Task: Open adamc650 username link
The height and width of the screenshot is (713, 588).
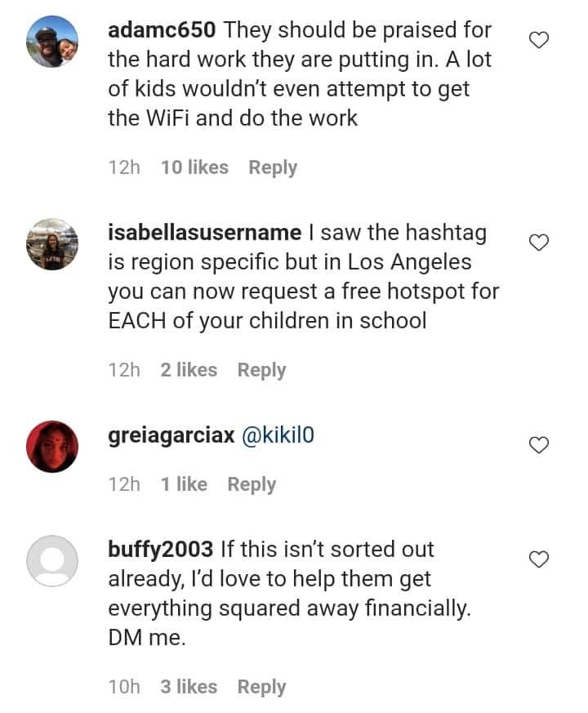Action: tap(162, 30)
